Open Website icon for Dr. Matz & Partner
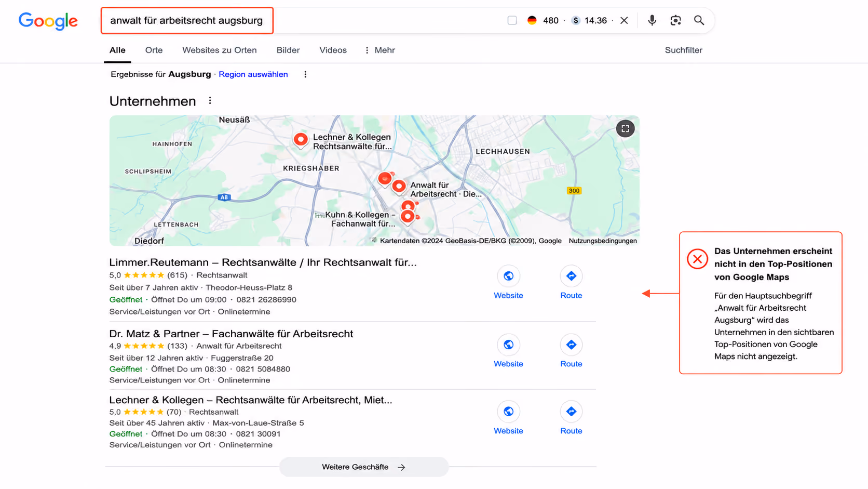 [508, 345]
